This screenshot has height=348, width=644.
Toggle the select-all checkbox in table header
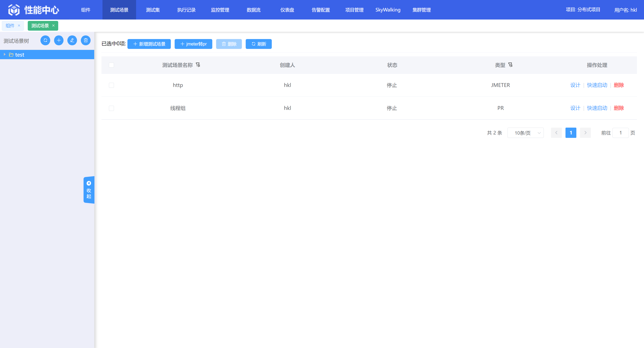click(112, 65)
